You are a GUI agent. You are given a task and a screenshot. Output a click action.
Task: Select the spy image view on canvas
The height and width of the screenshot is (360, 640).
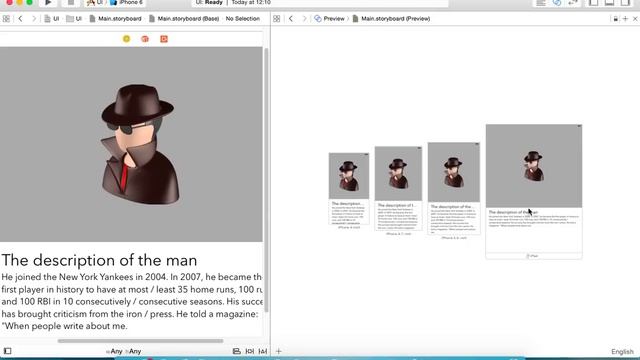click(x=131, y=144)
